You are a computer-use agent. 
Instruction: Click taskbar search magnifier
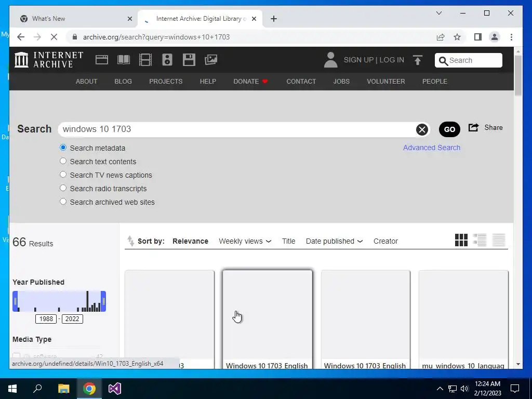(x=37, y=389)
